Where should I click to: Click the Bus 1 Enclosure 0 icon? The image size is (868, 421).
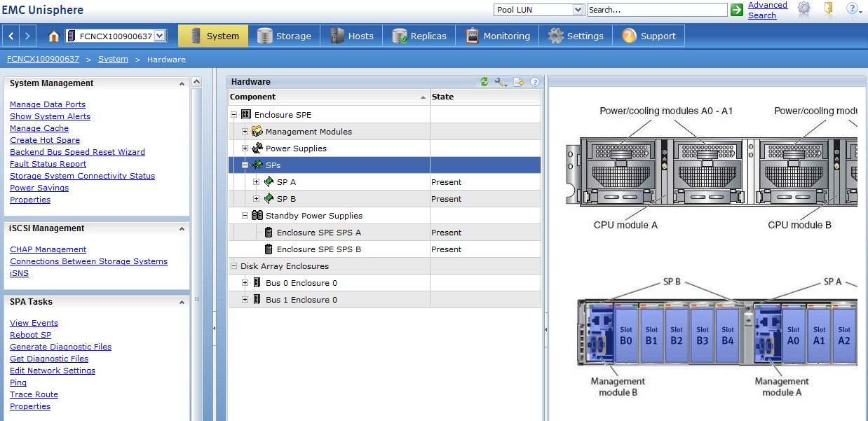tap(257, 299)
